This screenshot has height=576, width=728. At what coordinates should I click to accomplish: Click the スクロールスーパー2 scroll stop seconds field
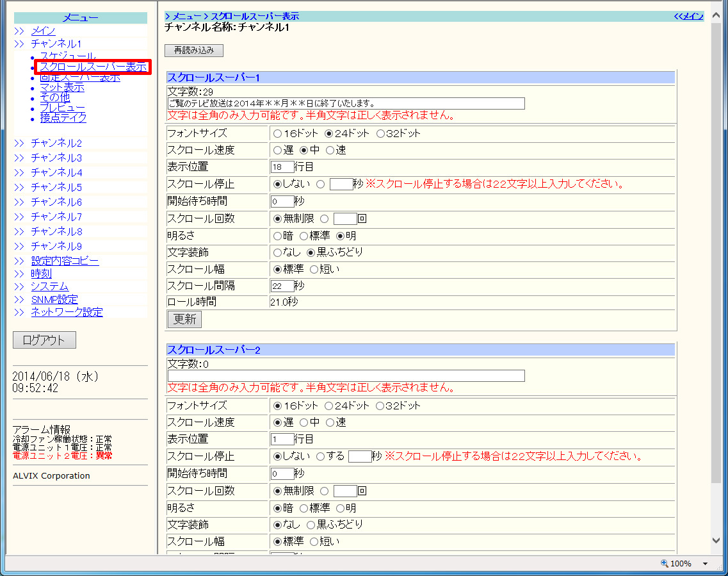point(360,456)
